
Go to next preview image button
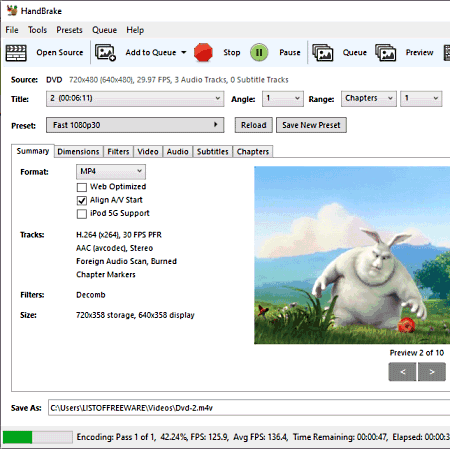pos(432,372)
